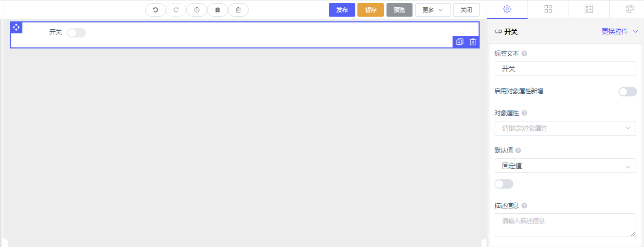Viewport: 644px width, 247px height.
Task: Duplicate the selected switch component
Action: (459, 42)
